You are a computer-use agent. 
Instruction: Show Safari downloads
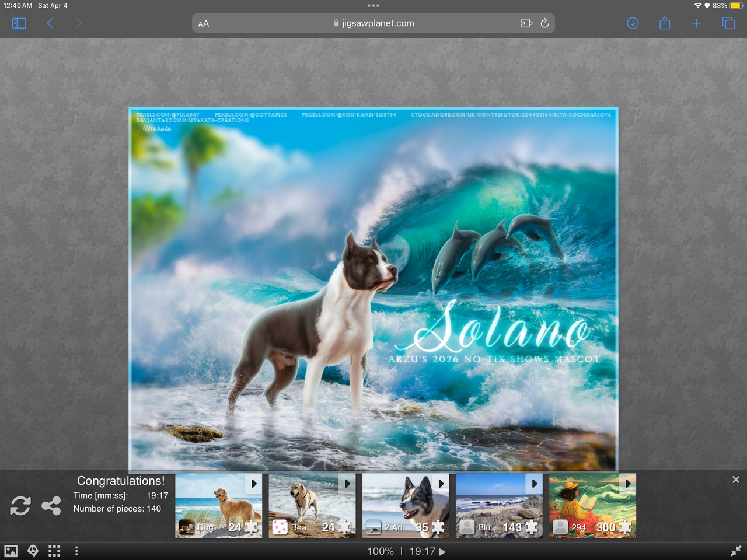[x=633, y=23]
